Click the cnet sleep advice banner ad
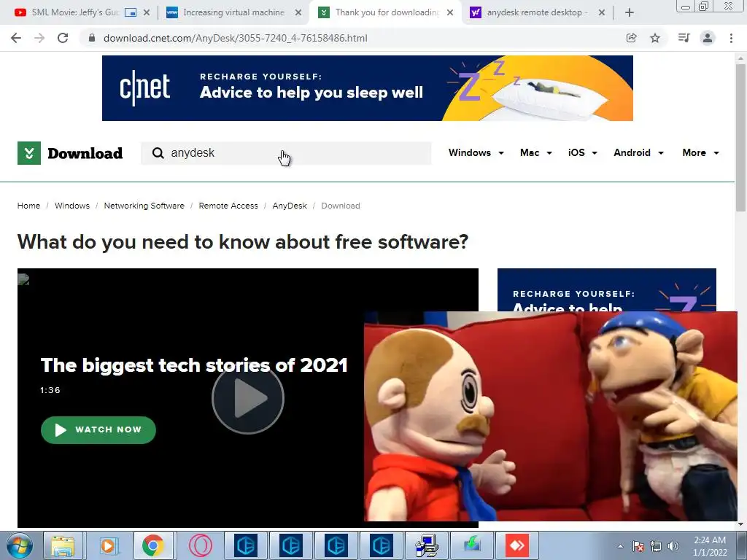 click(368, 88)
